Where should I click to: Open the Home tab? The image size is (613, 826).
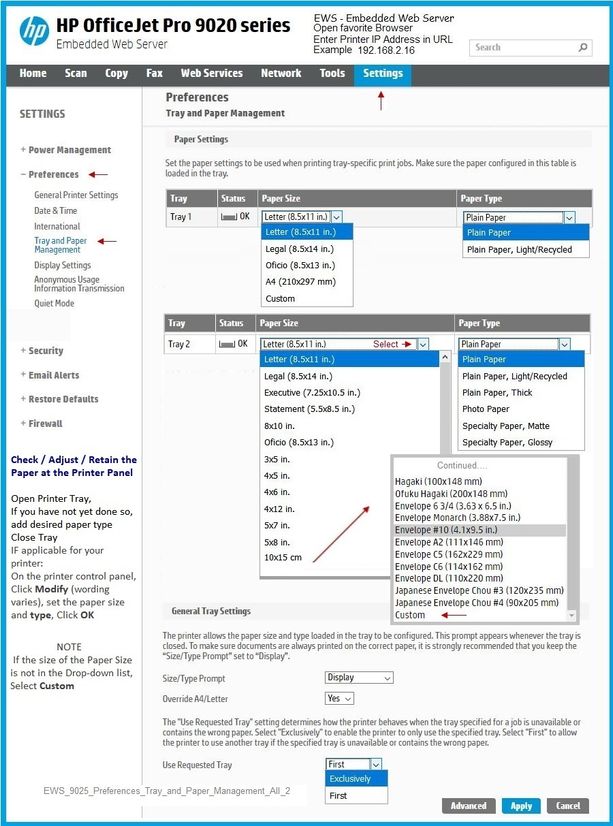coord(33,73)
